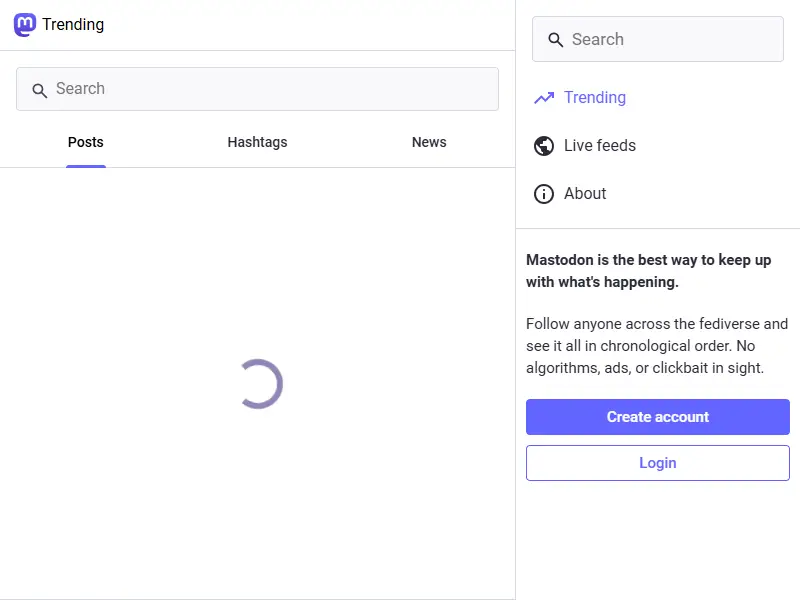The image size is (800, 600).
Task: Open the About page link
Action: (570, 194)
